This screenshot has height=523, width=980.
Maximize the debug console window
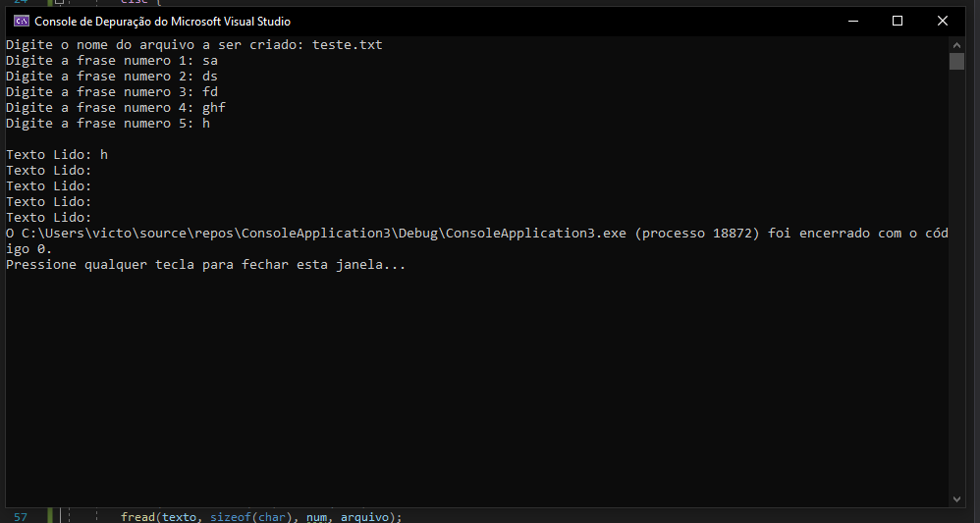pos(898,22)
